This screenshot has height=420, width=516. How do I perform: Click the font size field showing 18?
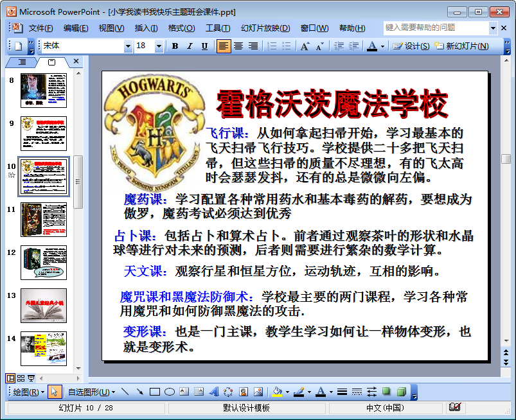click(145, 46)
